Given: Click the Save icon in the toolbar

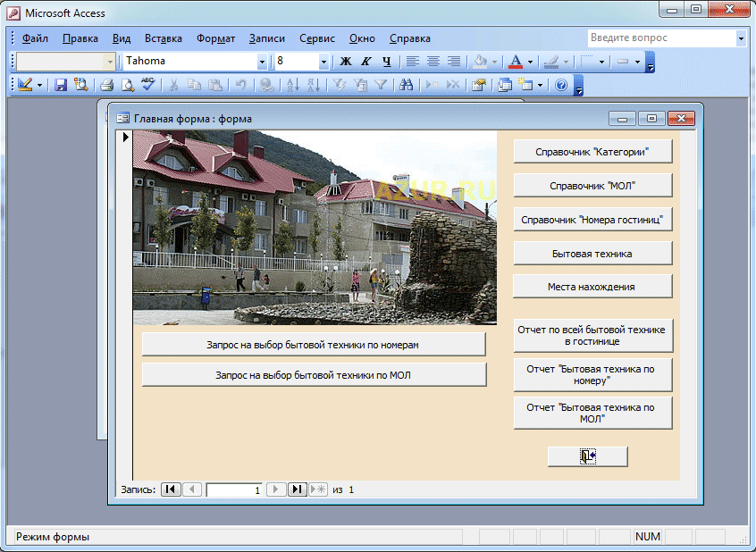Looking at the screenshot, I should click(x=61, y=85).
